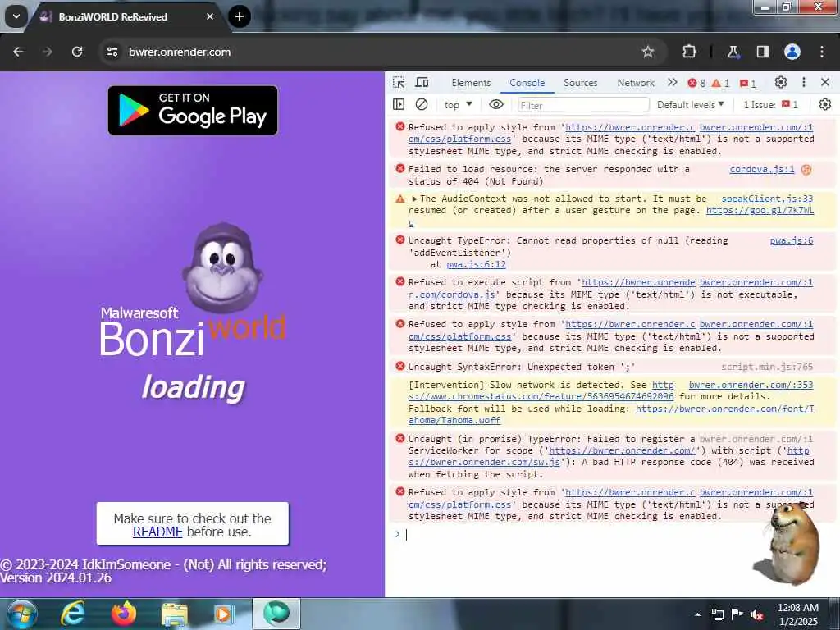
Task: Create live expression with eye icon
Action: point(496,104)
